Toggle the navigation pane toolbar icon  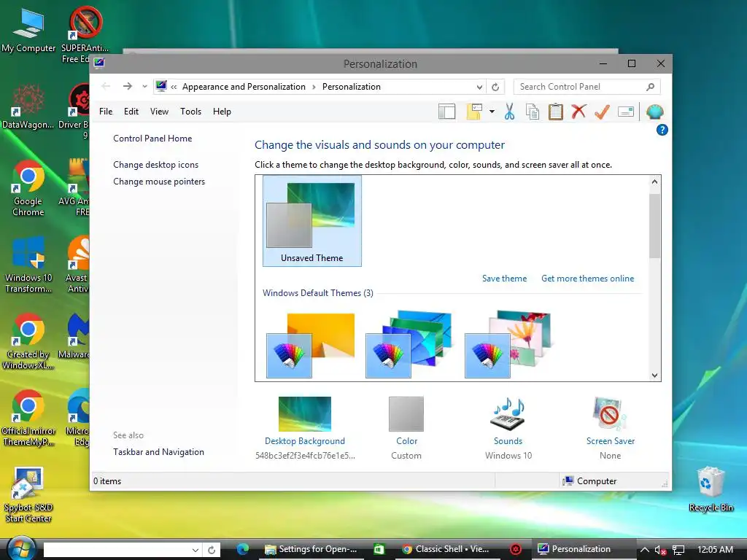coord(447,112)
